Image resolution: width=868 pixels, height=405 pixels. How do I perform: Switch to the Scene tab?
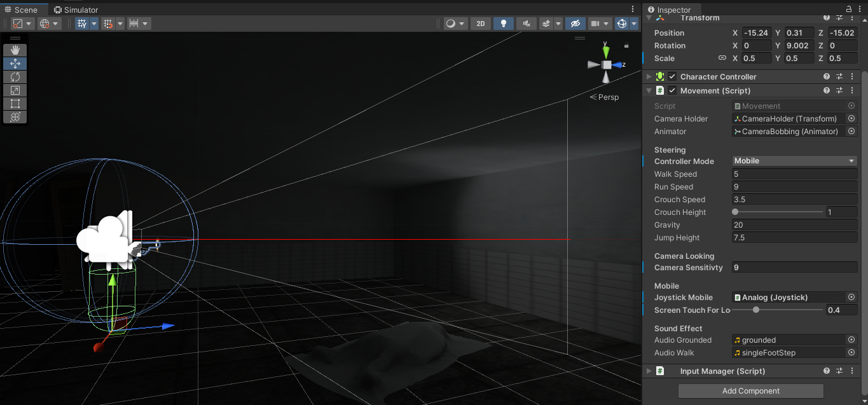click(24, 10)
